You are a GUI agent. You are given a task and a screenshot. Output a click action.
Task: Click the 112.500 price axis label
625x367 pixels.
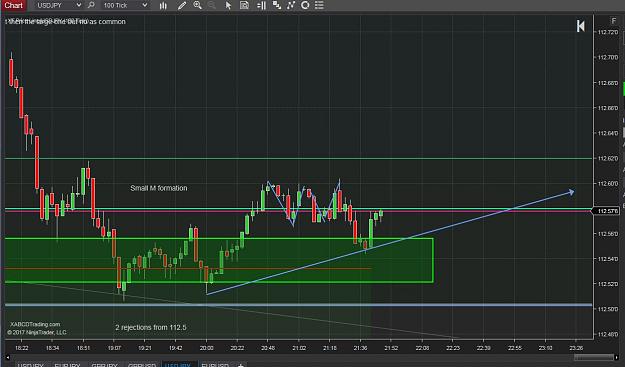click(608, 309)
